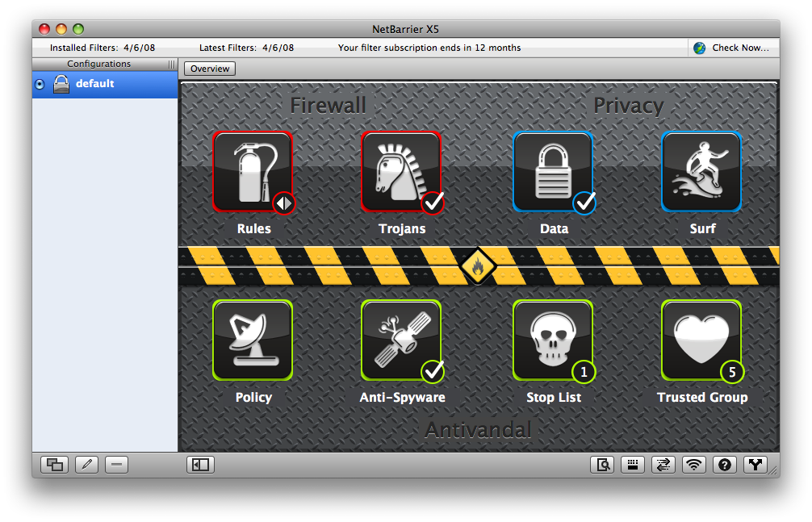Switch to the Overview tab
The height and width of the screenshot is (522, 812).
210,69
